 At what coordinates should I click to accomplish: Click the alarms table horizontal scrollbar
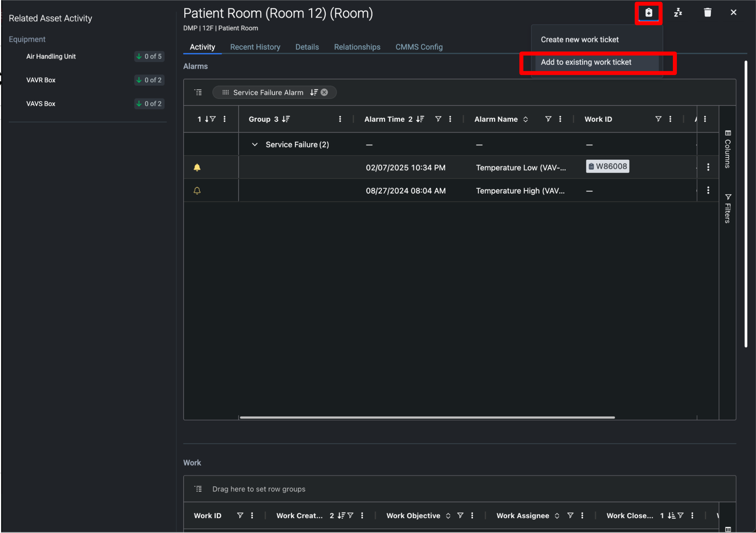click(427, 417)
